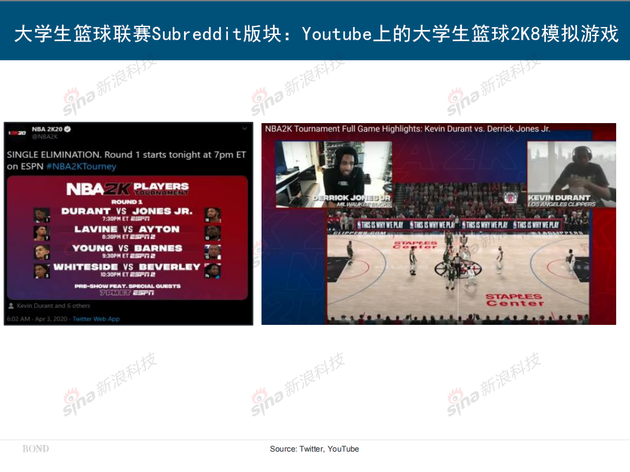
Task: Click LaVine's player headshot in bracket
Action: click(x=42, y=233)
